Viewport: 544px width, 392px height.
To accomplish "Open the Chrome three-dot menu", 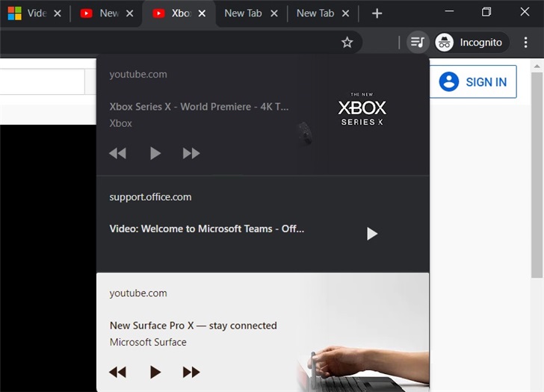I will click(x=526, y=43).
